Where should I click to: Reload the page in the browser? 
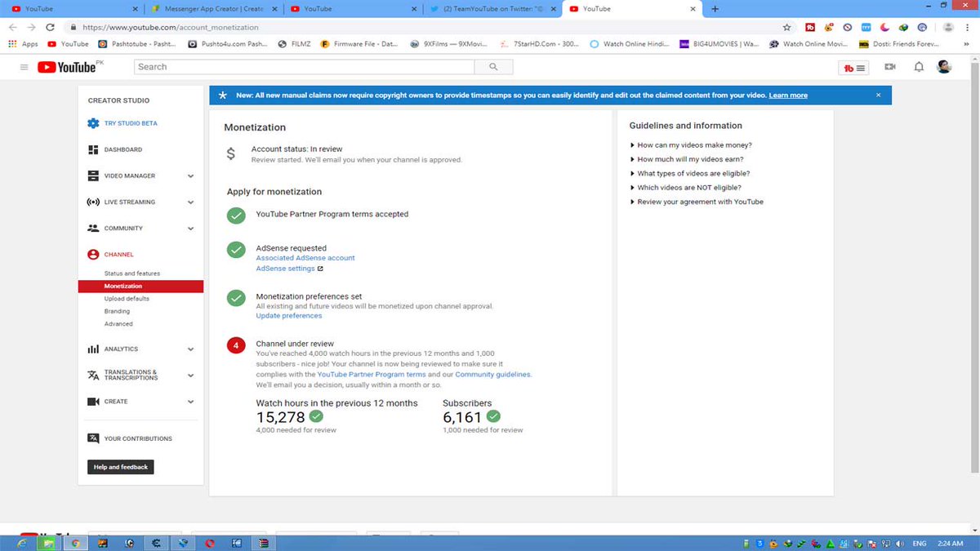point(49,27)
